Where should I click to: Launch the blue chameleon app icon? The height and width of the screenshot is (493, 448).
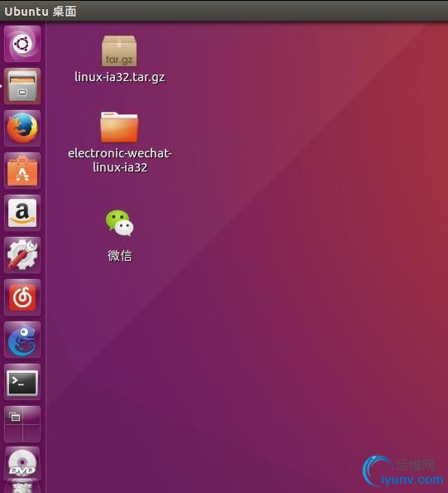pos(22,340)
